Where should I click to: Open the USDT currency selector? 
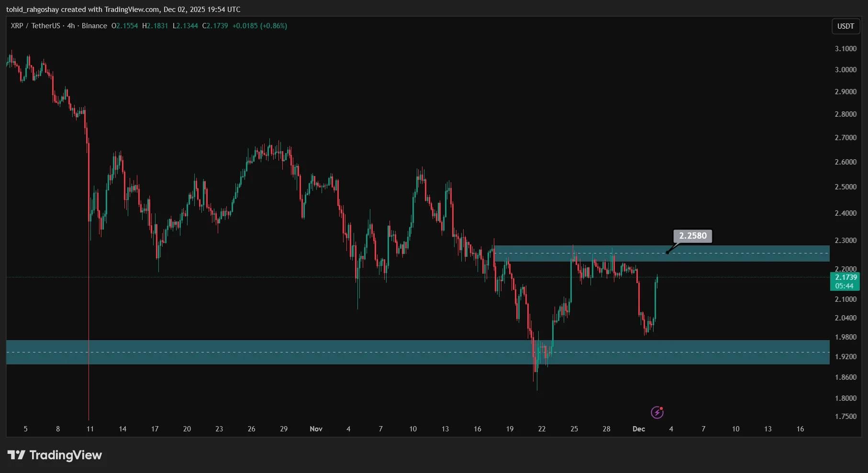click(845, 26)
